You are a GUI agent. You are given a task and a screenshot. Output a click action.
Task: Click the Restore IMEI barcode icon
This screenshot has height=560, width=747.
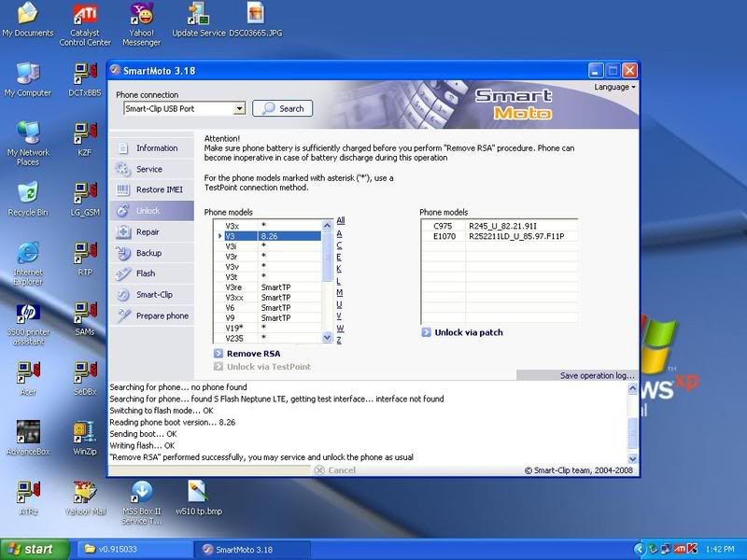pos(123,189)
